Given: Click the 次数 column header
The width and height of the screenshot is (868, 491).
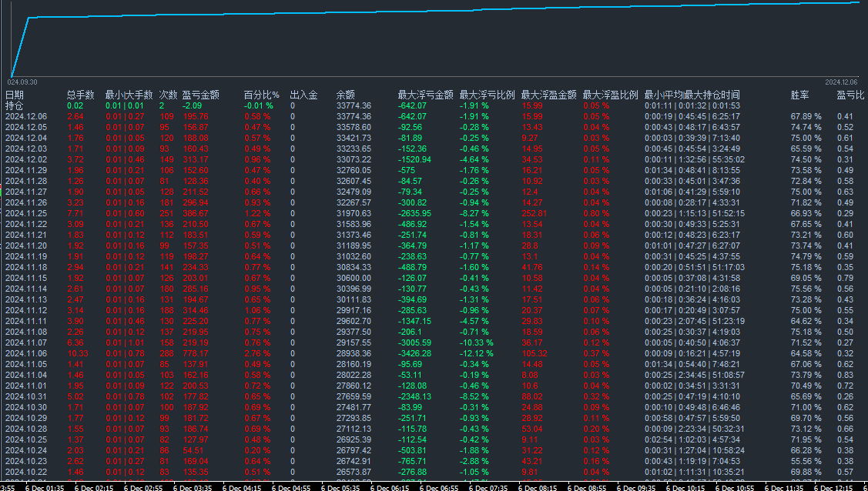Looking at the screenshot, I should pos(168,95).
